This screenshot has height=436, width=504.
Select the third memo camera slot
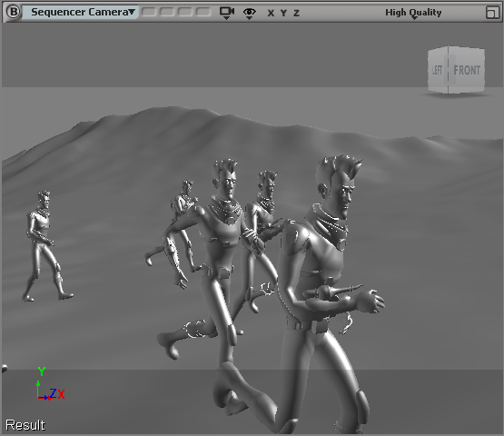[185, 12]
